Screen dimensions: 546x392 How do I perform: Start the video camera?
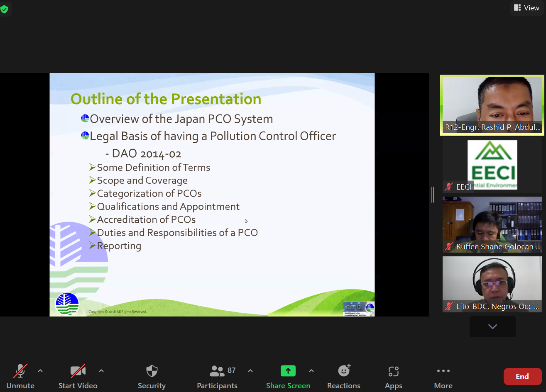point(78,376)
